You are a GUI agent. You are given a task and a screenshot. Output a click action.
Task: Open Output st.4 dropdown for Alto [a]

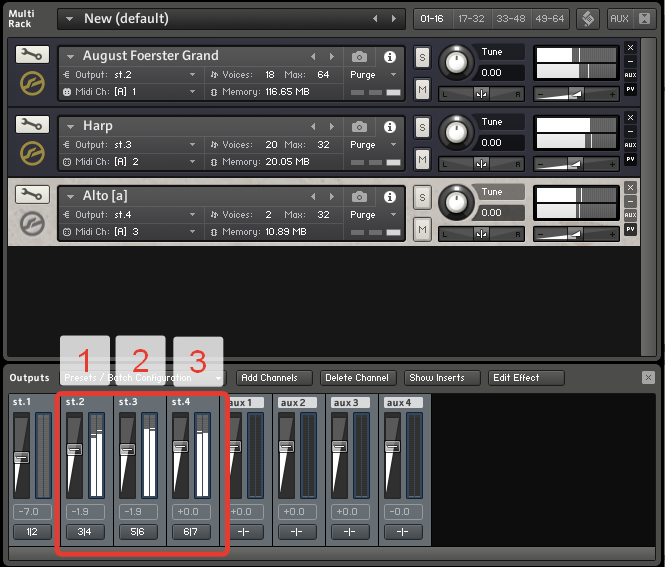[x=192, y=215]
